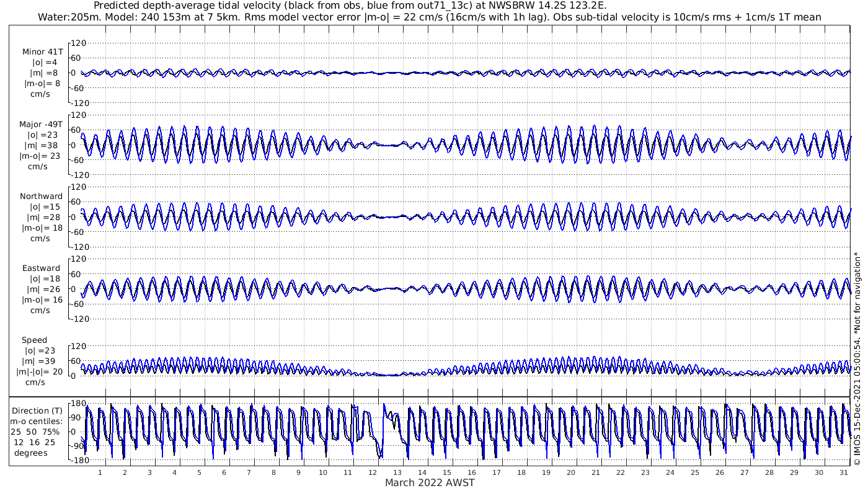Click the '|o| =15' value
The image size is (868, 496).
[45, 206]
